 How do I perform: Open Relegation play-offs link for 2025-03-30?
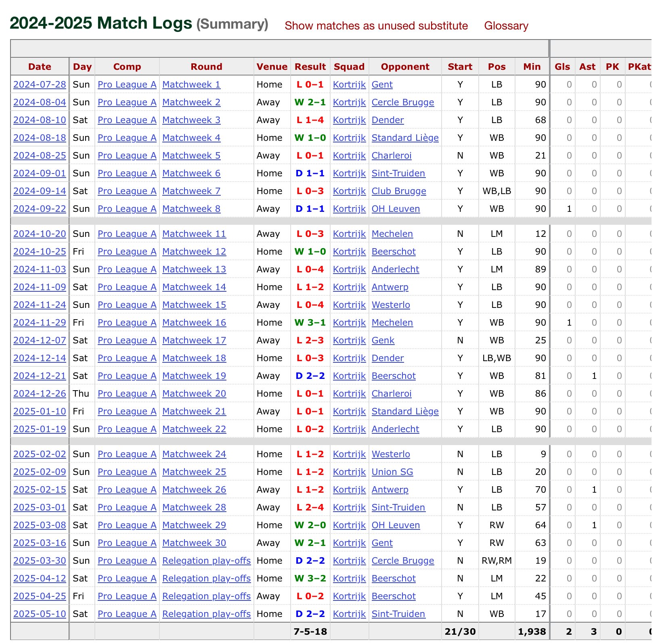click(x=206, y=561)
